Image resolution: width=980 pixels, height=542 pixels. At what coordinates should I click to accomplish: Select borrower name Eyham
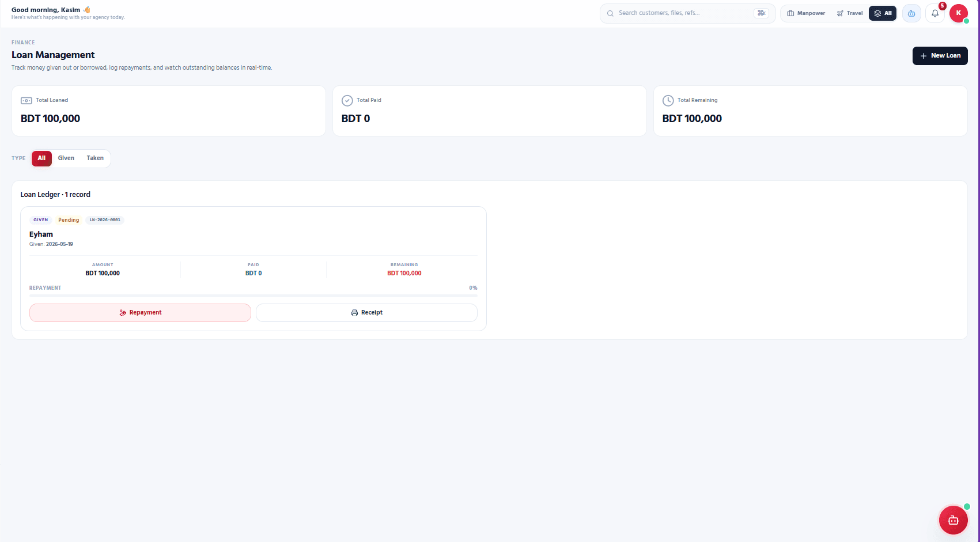41,234
